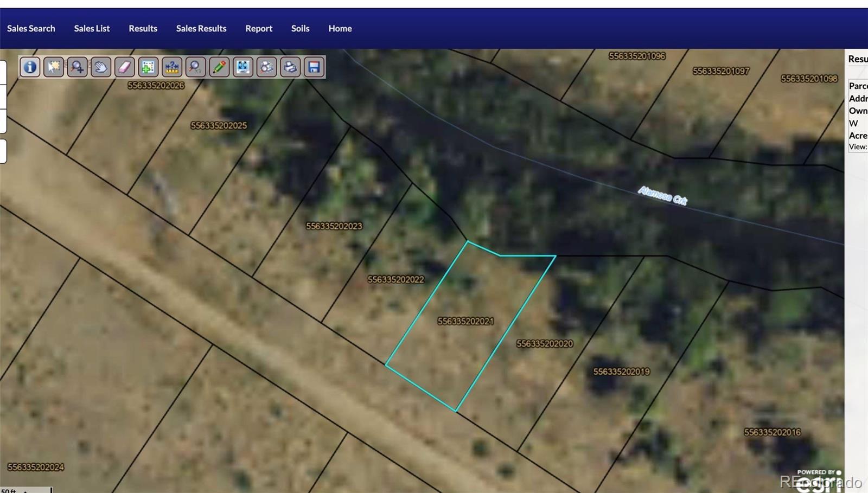Viewport: 868px width, 493px height.
Task: Select the green pencil Draw tool
Action: [219, 67]
